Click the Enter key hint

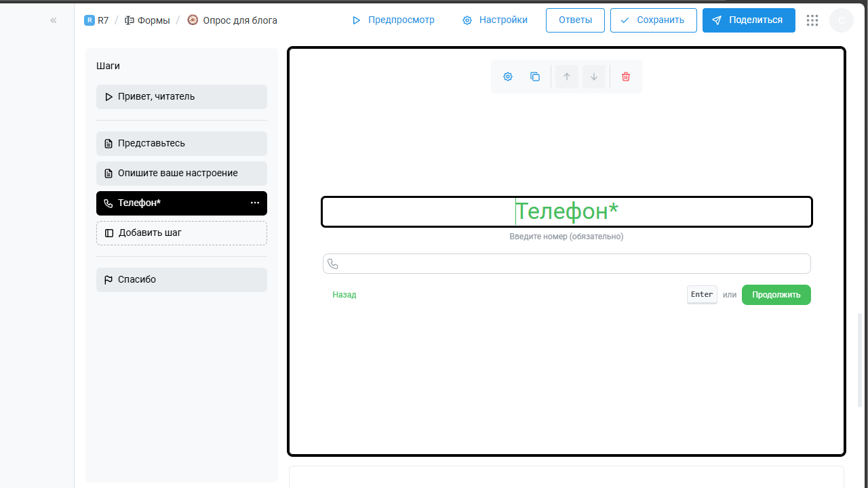(702, 295)
